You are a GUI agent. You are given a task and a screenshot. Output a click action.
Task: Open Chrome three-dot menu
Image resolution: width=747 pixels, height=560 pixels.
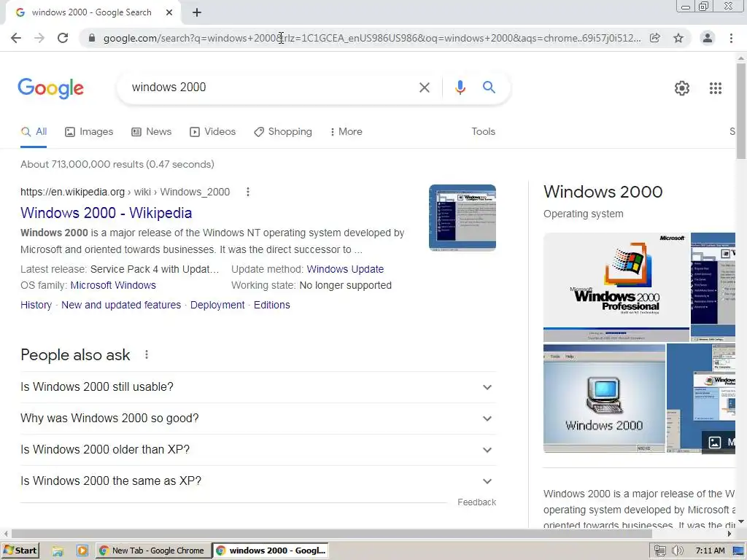tap(731, 38)
